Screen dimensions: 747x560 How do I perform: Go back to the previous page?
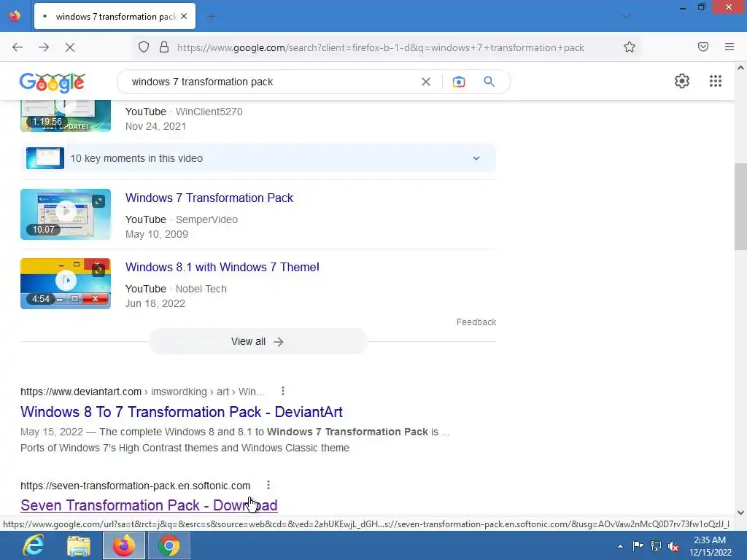click(18, 47)
